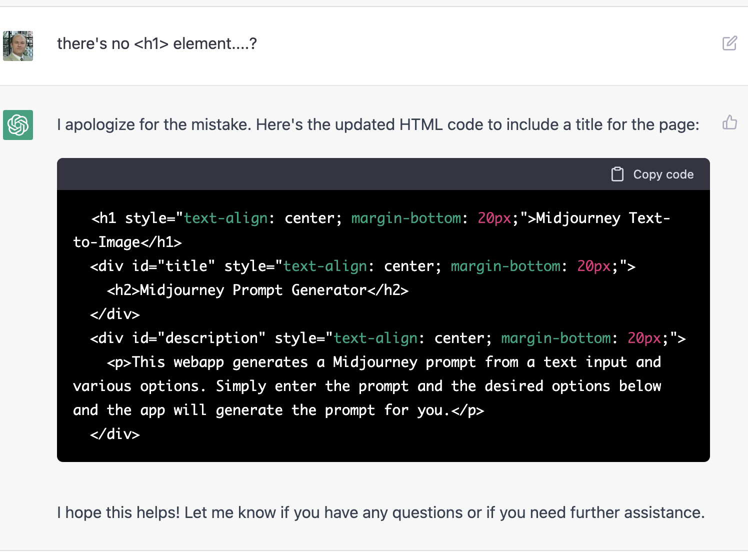Click the ChatGPT logo avatar
Screen dimensions: 748x560
point(18,125)
